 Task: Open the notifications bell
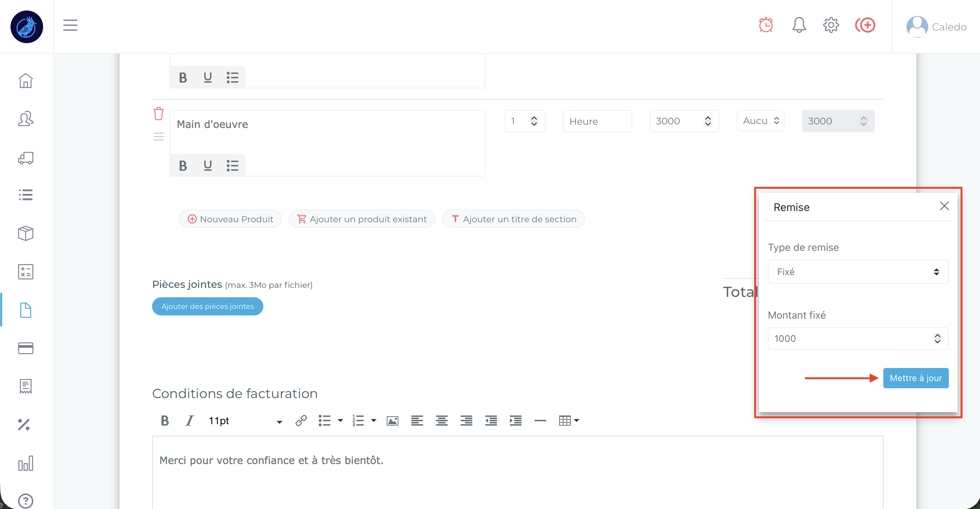tap(799, 25)
